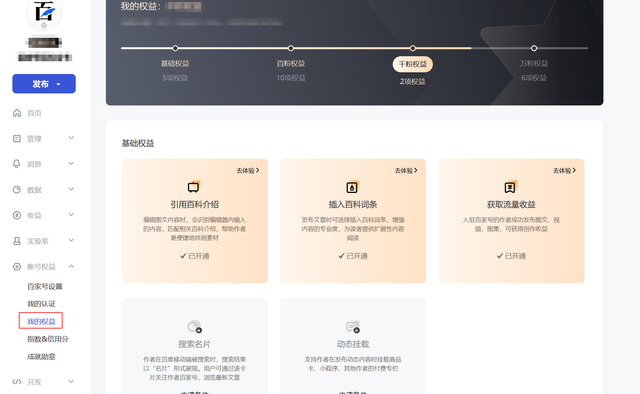Open the 数据 menu item
640x394 pixels.
tap(34, 190)
